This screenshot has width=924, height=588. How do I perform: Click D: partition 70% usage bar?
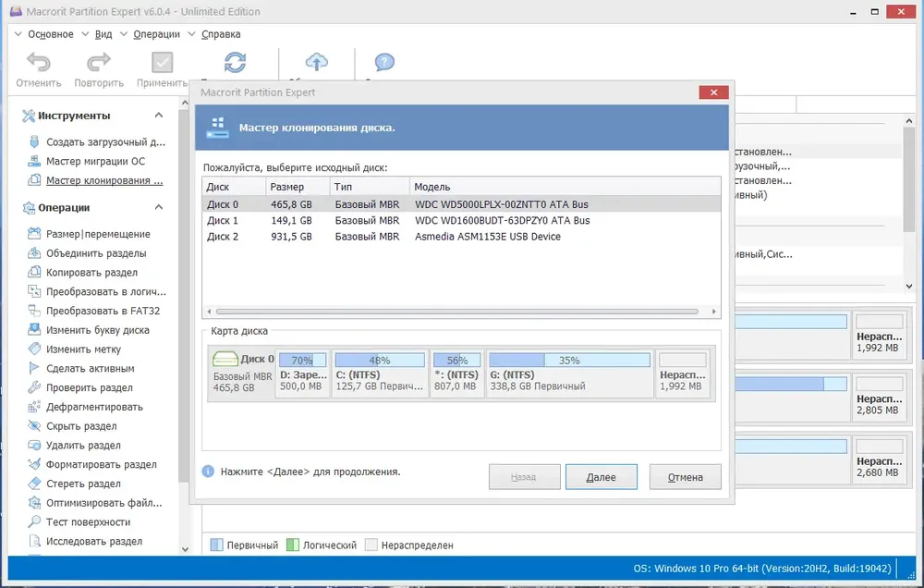click(x=302, y=361)
